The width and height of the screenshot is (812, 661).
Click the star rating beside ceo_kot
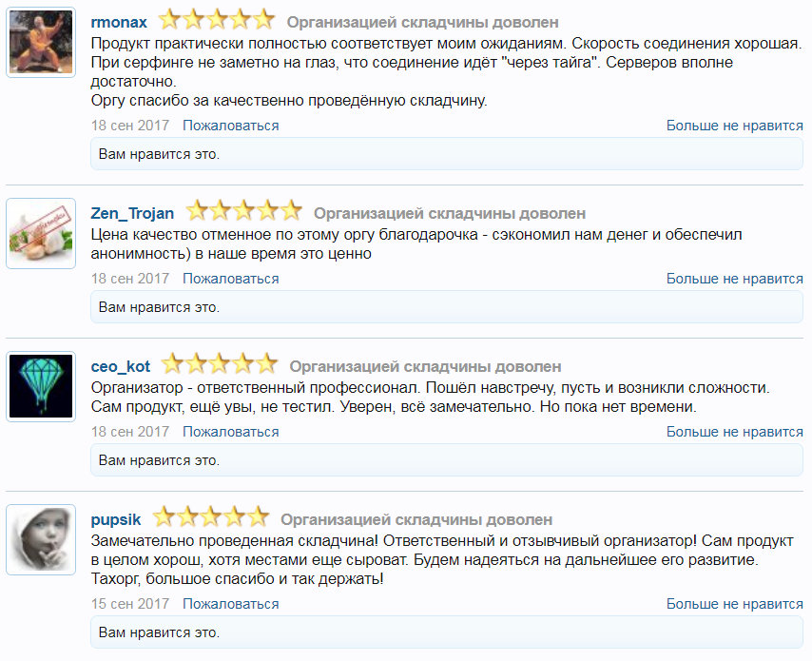point(219,365)
